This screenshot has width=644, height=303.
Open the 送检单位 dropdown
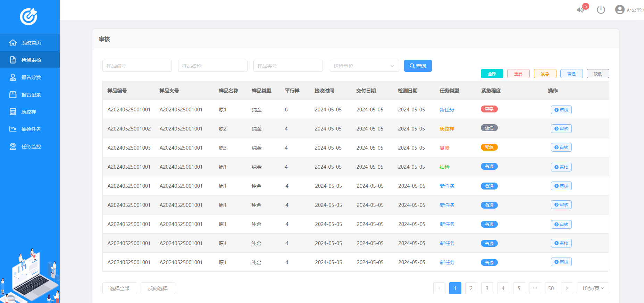click(x=364, y=66)
